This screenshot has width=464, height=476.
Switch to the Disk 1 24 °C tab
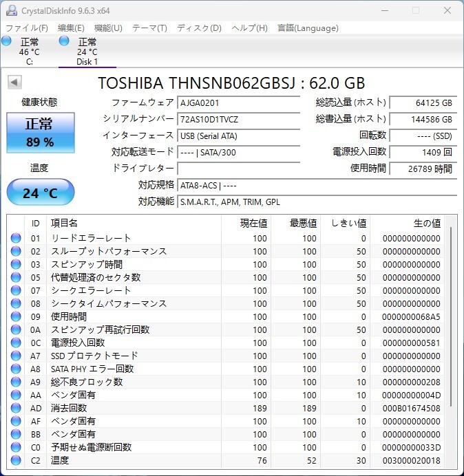click(87, 51)
